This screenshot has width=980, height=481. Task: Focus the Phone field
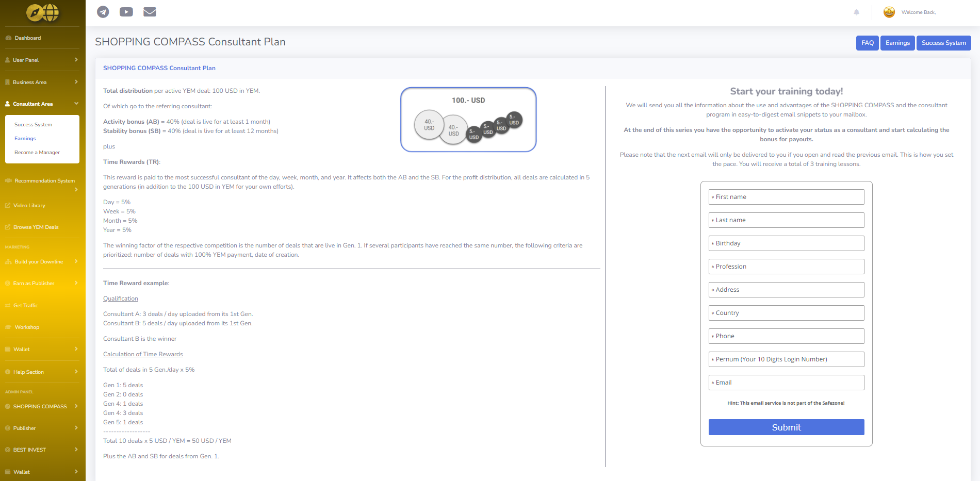pos(786,336)
